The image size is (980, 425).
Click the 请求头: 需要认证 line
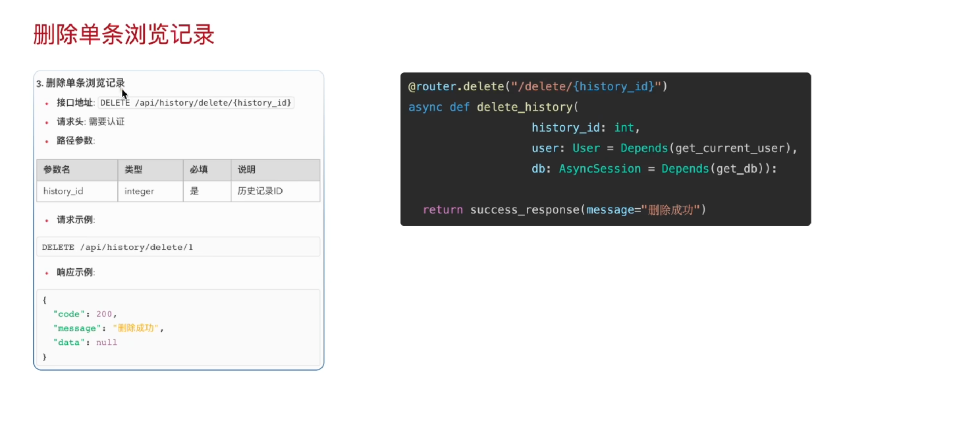(x=90, y=122)
